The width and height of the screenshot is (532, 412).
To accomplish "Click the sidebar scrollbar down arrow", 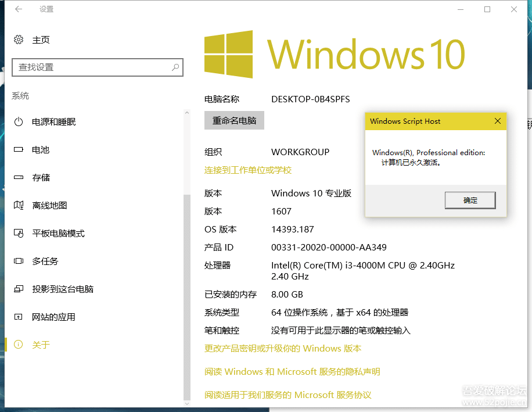I will 187,403.
